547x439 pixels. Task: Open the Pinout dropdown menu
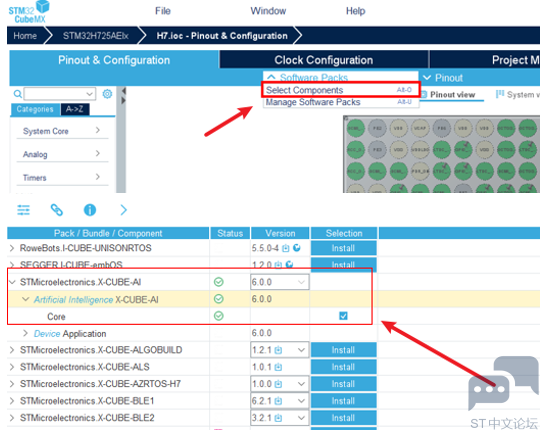click(443, 77)
